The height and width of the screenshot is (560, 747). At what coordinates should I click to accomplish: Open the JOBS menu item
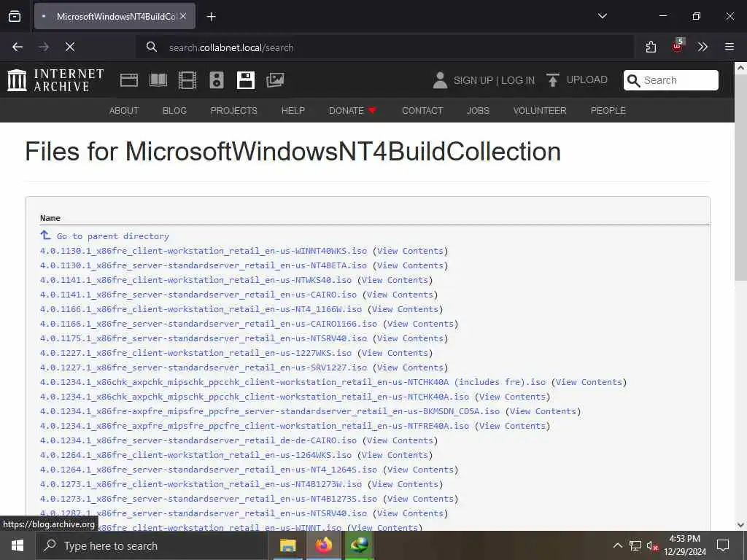tap(478, 111)
